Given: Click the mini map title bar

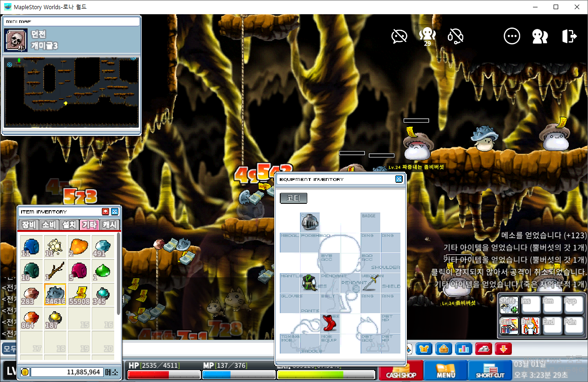Looking at the screenshot, I should [72, 22].
